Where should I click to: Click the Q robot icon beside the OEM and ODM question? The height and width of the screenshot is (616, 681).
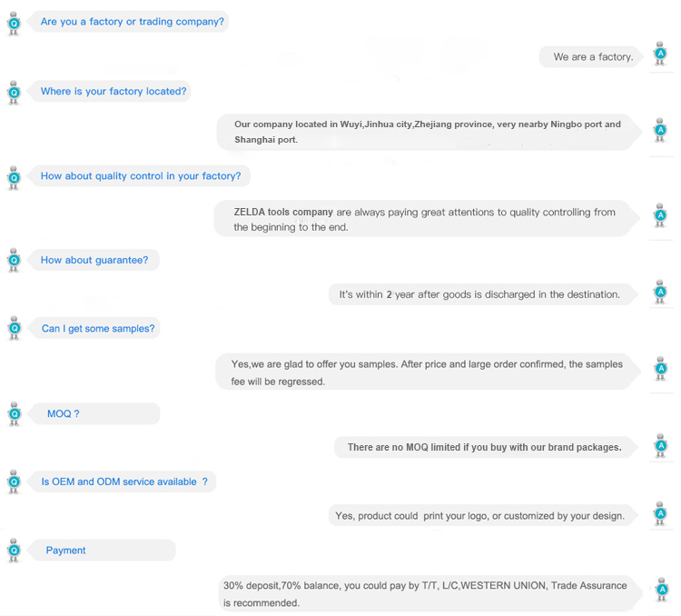[x=14, y=482]
